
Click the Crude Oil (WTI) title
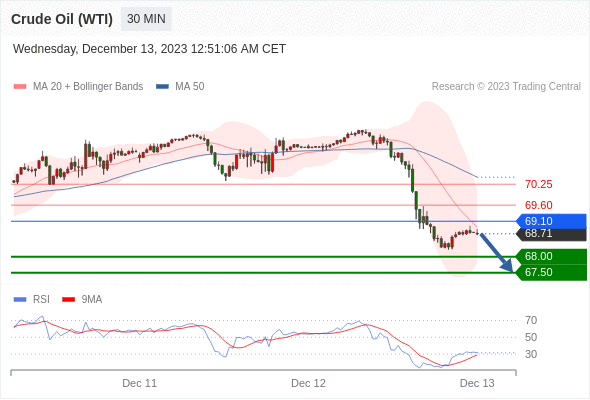[62, 19]
